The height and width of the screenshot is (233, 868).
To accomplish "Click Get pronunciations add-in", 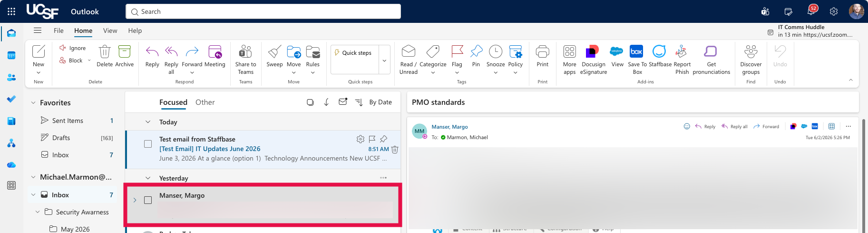I will coord(711,60).
